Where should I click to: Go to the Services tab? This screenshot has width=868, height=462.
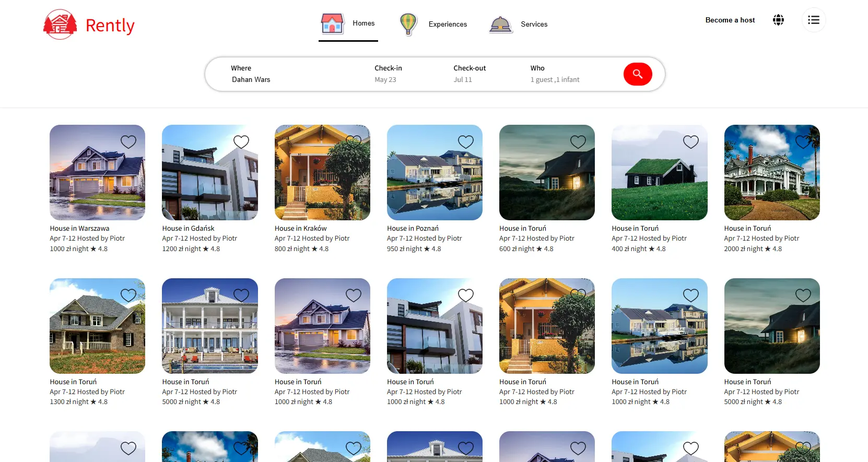[x=518, y=24]
